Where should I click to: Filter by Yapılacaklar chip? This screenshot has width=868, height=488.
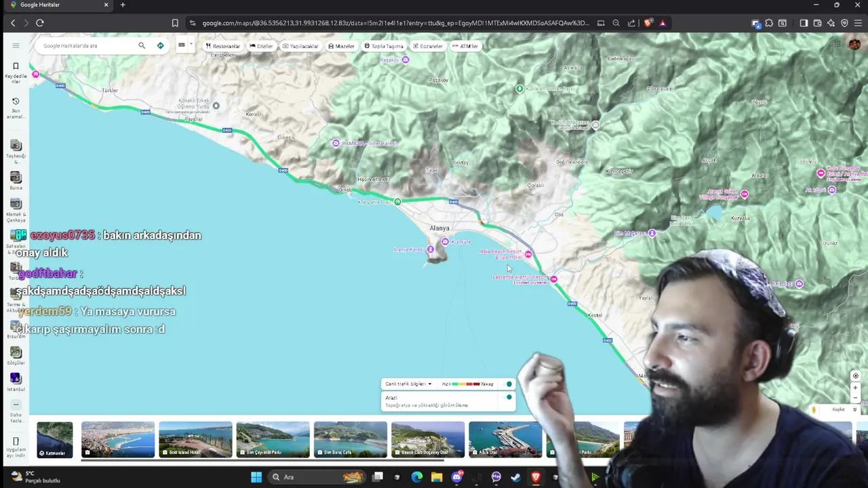[300, 46]
